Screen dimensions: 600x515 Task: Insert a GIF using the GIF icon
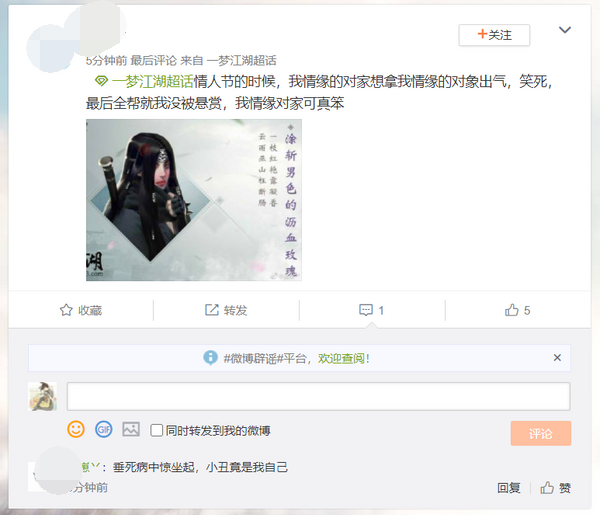(104, 429)
